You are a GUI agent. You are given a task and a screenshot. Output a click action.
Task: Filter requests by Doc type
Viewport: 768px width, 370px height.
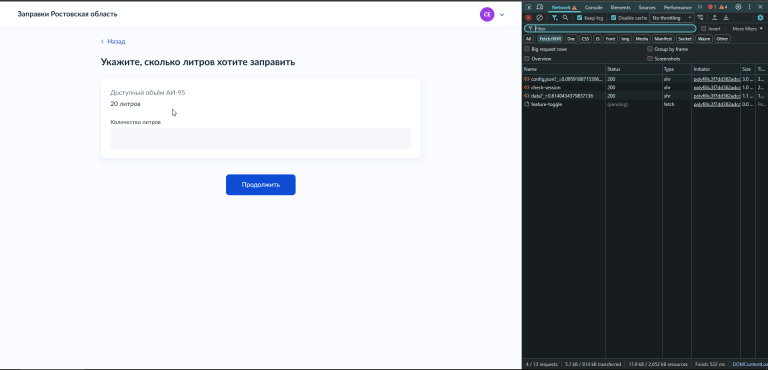[x=571, y=39]
